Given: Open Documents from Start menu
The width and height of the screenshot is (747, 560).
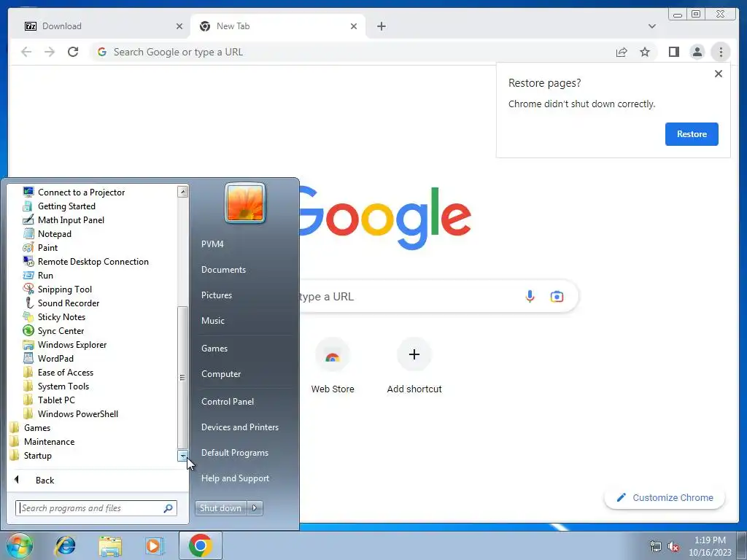Looking at the screenshot, I should 223,270.
